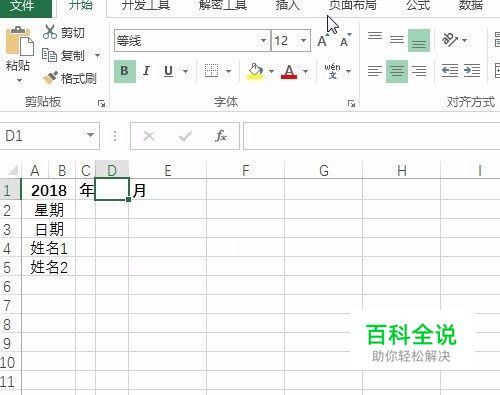The height and width of the screenshot is (395, 500).
Task: Toggle bottom align for cell
Action: 419,40
